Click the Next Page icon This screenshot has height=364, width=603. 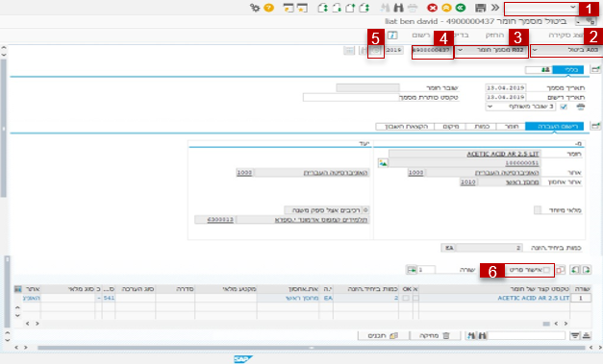click(x=337, y=8)
